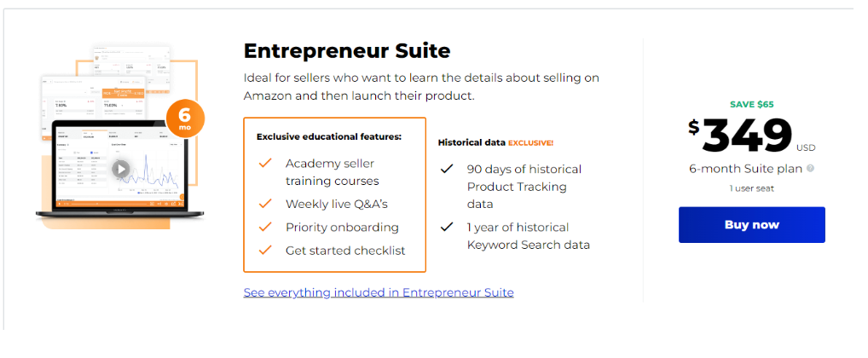Click the 1 user seat text
Viewport: 868px width, 358px height.
pyautogui.click(x=751, y=188)
